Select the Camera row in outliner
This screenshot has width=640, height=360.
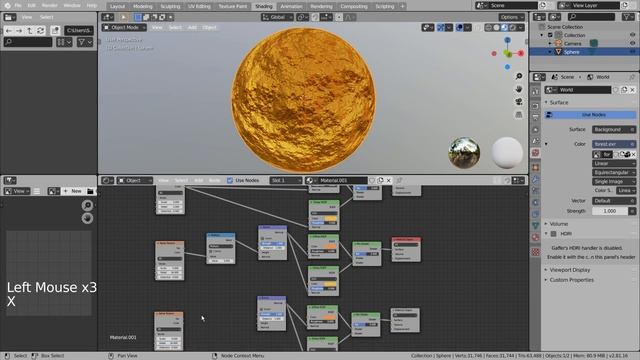point(573,43)
